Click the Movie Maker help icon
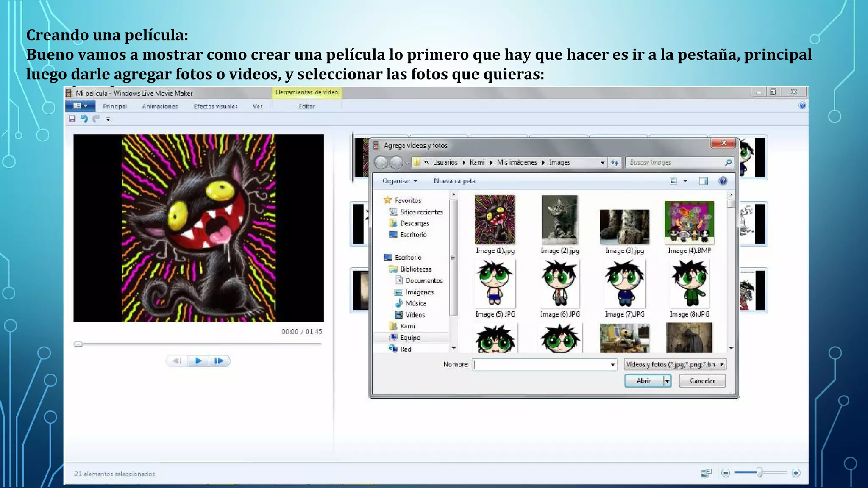The width and height of the screenshot is (868, 488). (x=802, y=106)
